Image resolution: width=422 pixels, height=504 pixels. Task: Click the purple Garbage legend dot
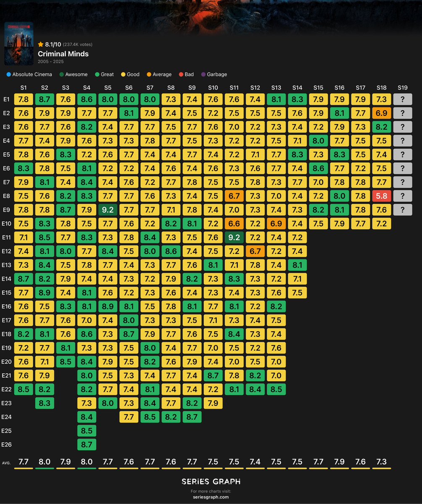203,74
